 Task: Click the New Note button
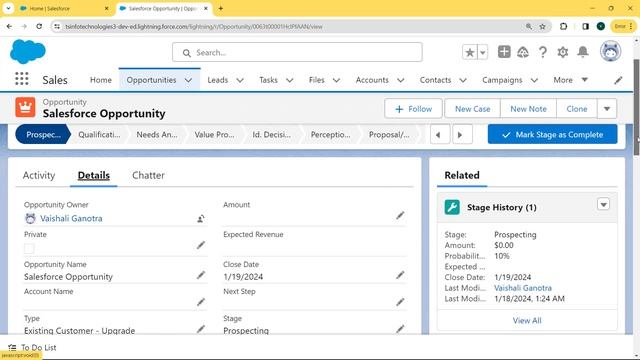528,109
